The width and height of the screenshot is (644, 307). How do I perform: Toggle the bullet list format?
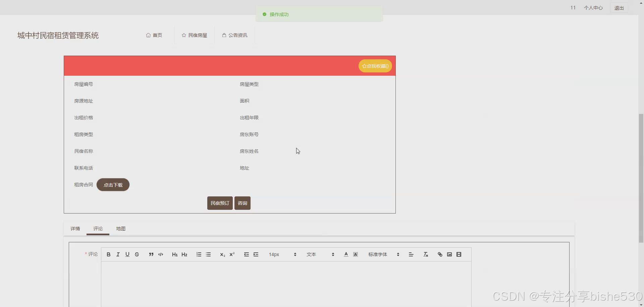coord(208,254)
